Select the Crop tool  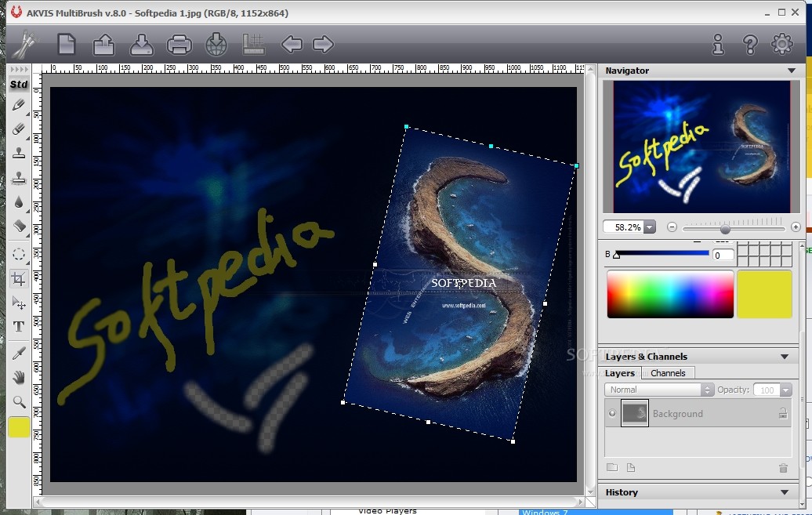pos(19,279)
